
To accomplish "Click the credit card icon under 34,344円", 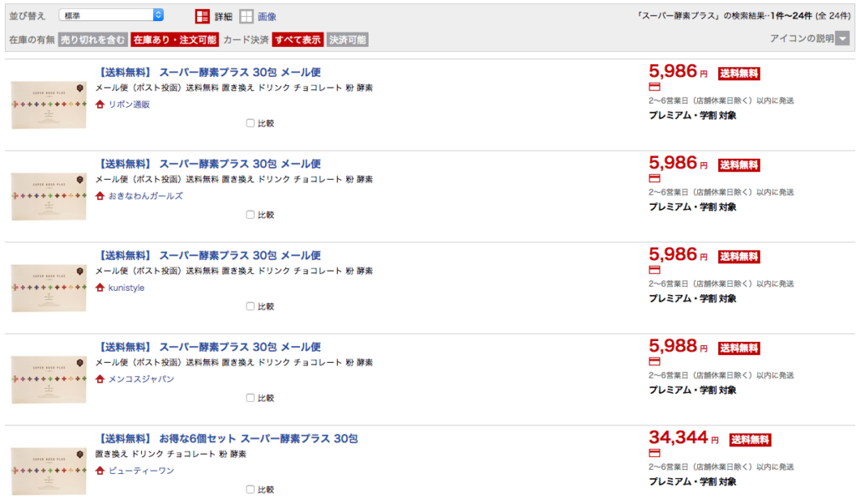I will [655, 453].
